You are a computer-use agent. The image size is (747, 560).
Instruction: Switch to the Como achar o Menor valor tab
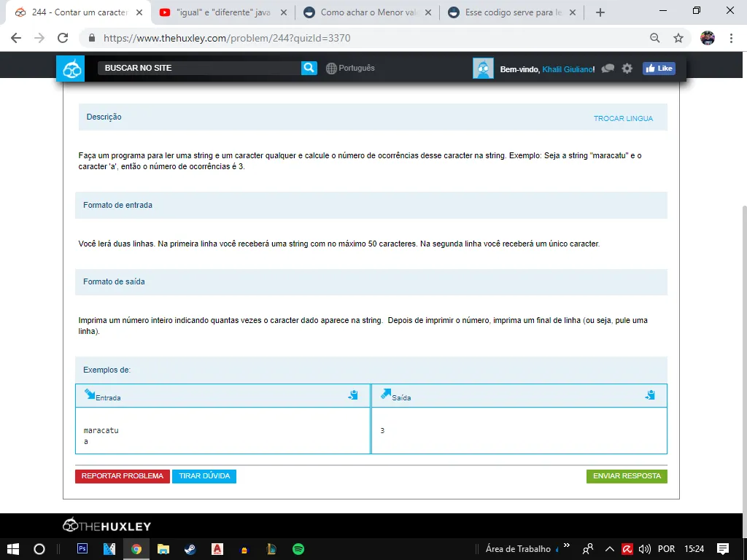368,12
